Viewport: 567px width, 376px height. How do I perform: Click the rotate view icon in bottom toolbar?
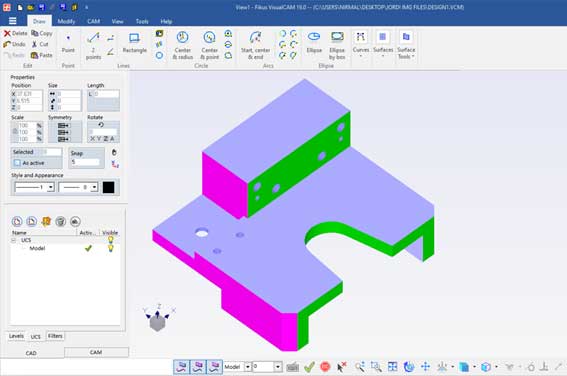[x=409, y=367]
